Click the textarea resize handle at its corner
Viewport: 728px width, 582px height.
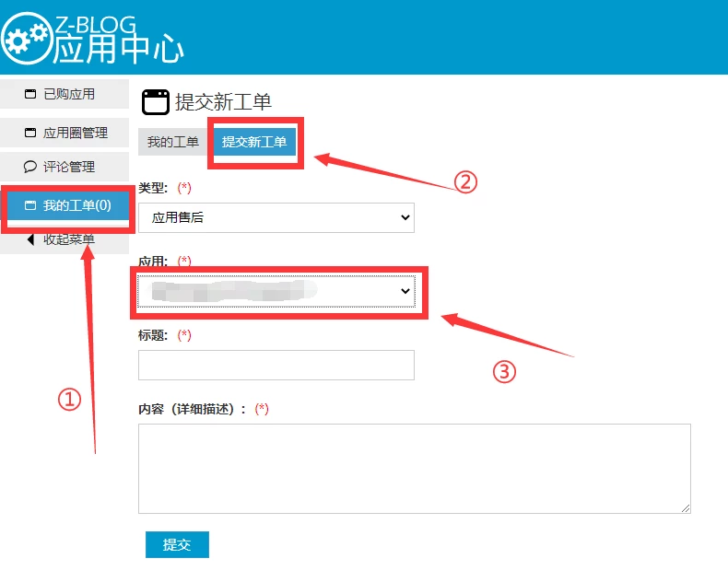[x=686, y=508]
